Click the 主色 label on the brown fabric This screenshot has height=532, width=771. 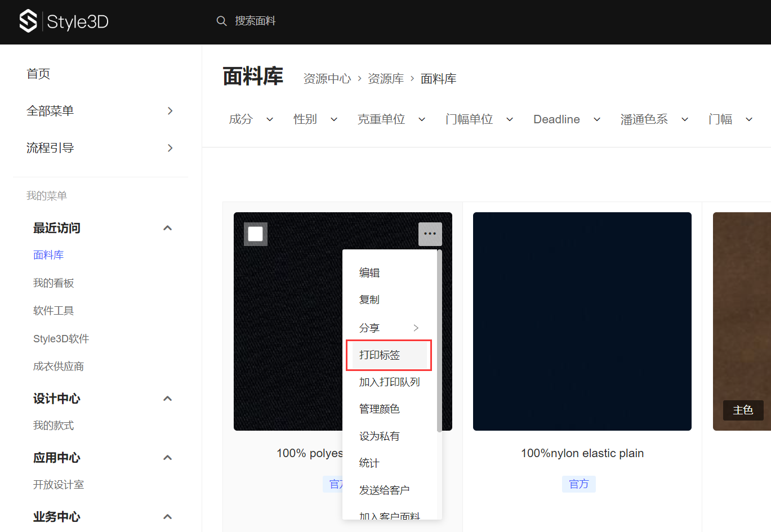point(743,410)
